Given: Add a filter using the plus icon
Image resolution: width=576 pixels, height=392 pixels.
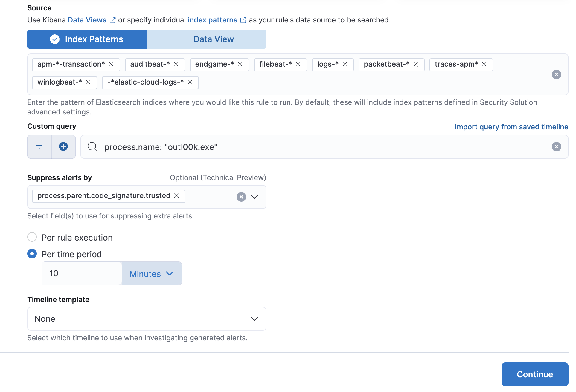Looking at the screenshot, I should [63, 147].
